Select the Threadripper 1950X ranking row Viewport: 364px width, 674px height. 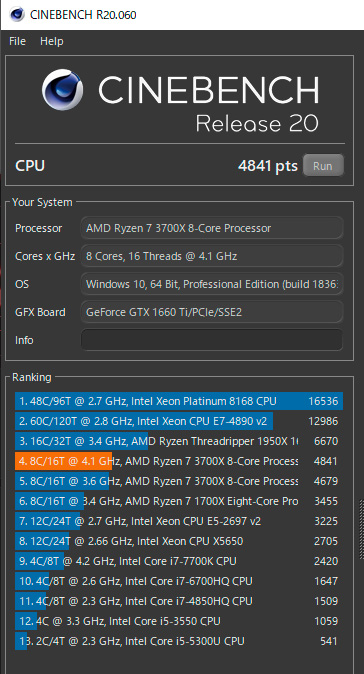tap(179, 441)
